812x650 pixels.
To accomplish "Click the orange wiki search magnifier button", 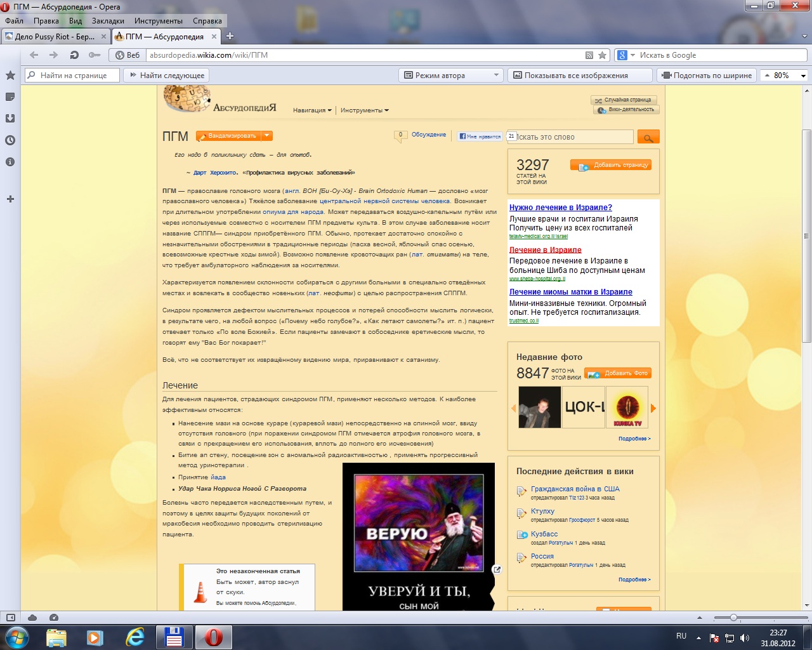I will [648, 137].
